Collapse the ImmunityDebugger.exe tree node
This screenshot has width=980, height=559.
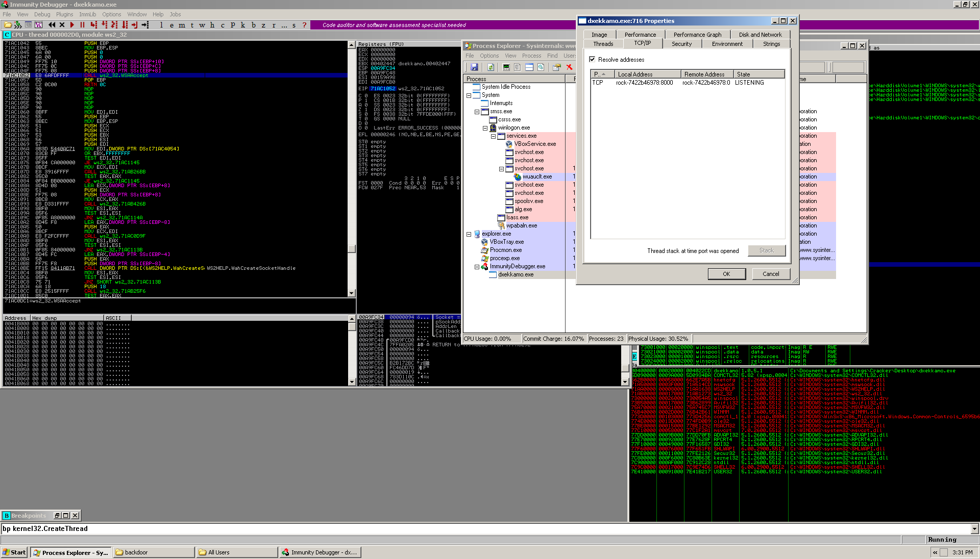coord(477,267)
